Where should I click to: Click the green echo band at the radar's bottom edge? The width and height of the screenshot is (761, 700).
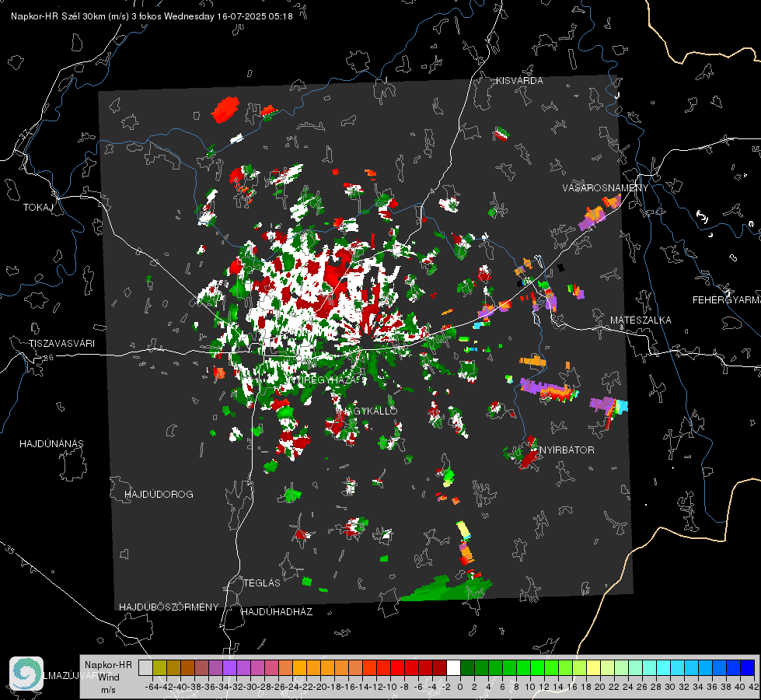(445, 589)
